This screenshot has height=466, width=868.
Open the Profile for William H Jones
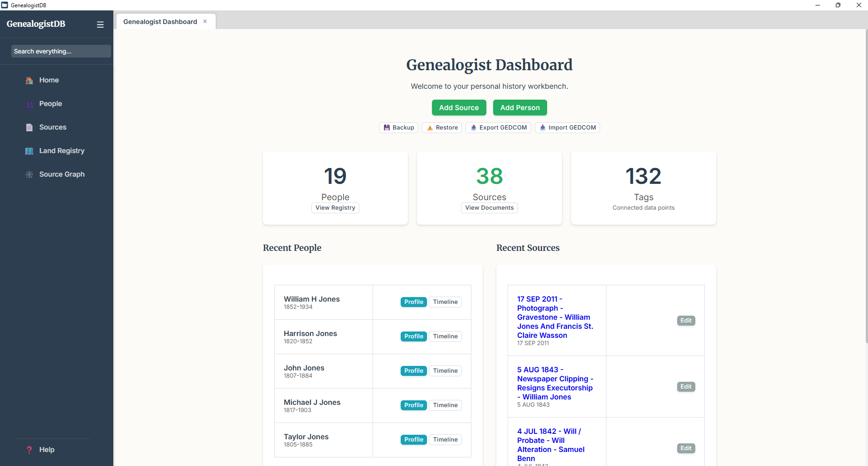[x=413, y=302]
